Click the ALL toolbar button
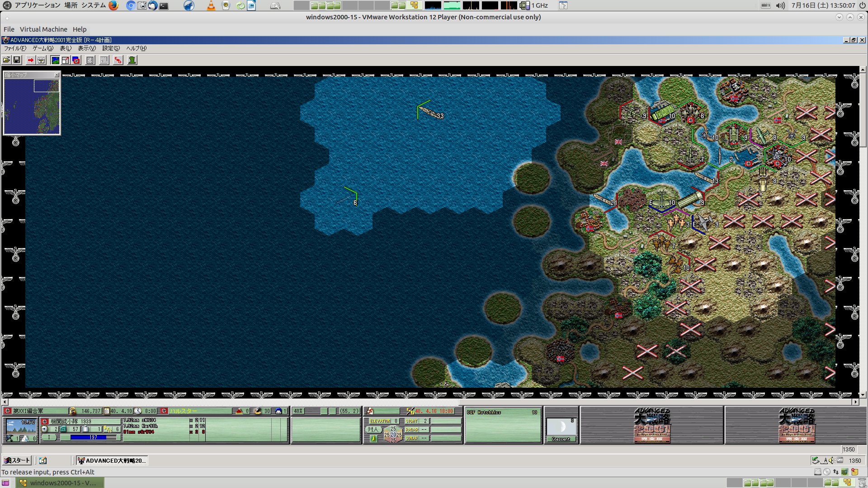Image resolution: width=868 pixels, height=488 pixels. [x=104, y=60]
